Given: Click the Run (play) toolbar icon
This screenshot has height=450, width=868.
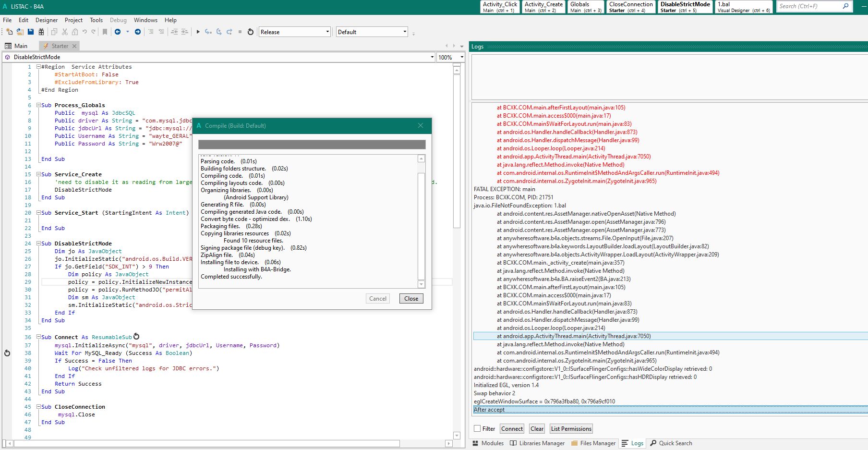Looking at the screenshot, I should (198, 32).
